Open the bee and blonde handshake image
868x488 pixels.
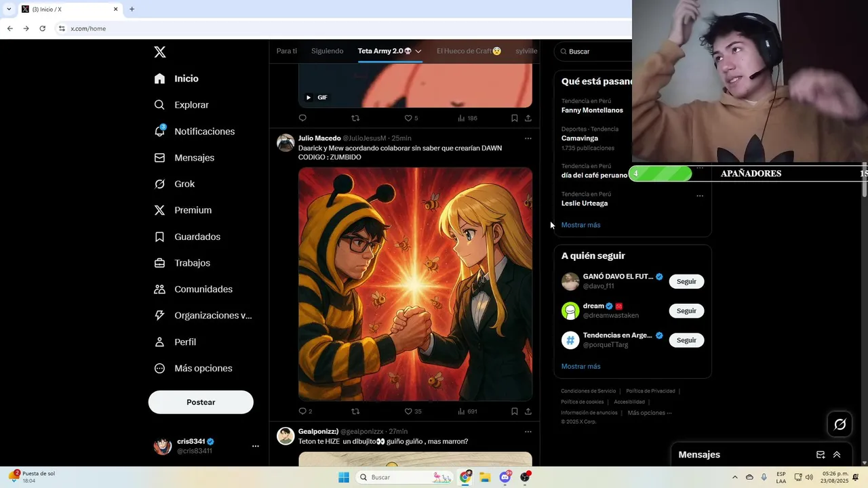(415, 284)
